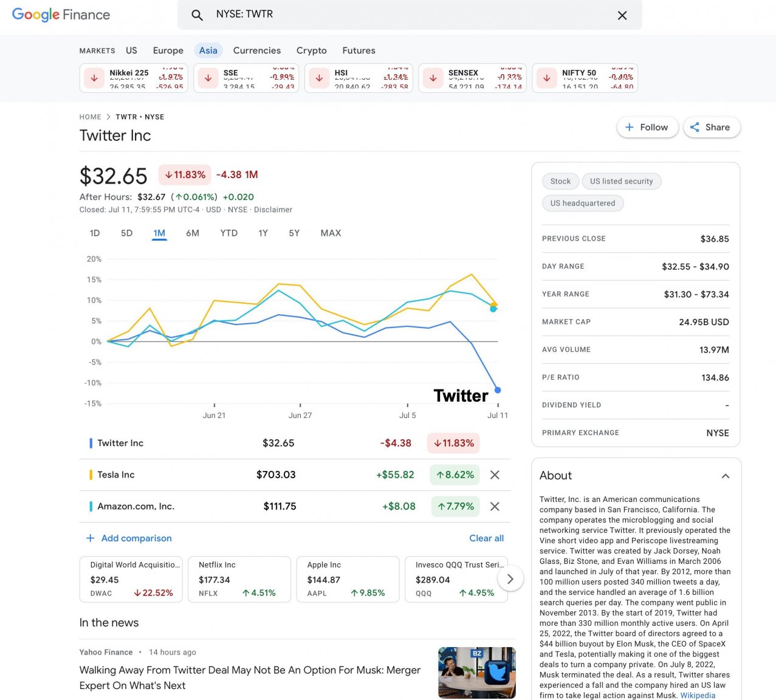Open the Google Finance logo home link
The width and height of the screenshot is (776, 700).
coord(61,15)
